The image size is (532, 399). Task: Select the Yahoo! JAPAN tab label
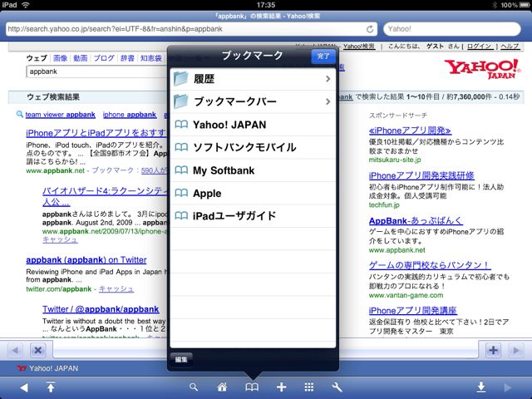click(47, 368)
